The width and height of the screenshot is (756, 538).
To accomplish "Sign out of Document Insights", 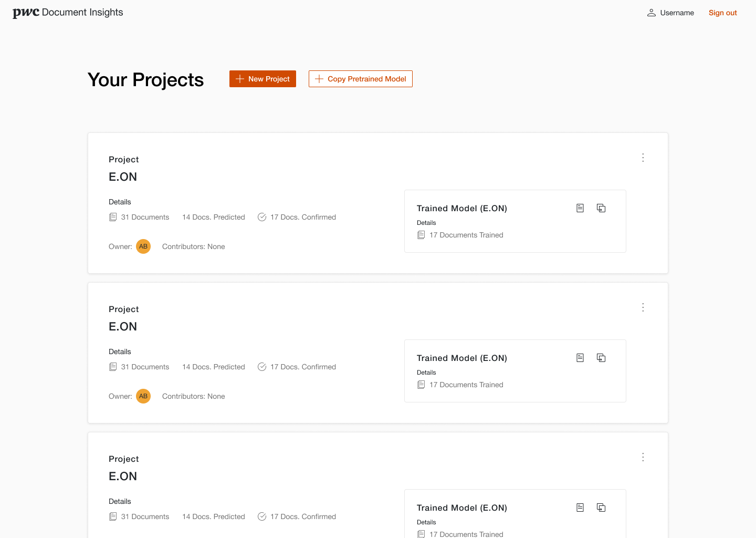I will (722, 13).
